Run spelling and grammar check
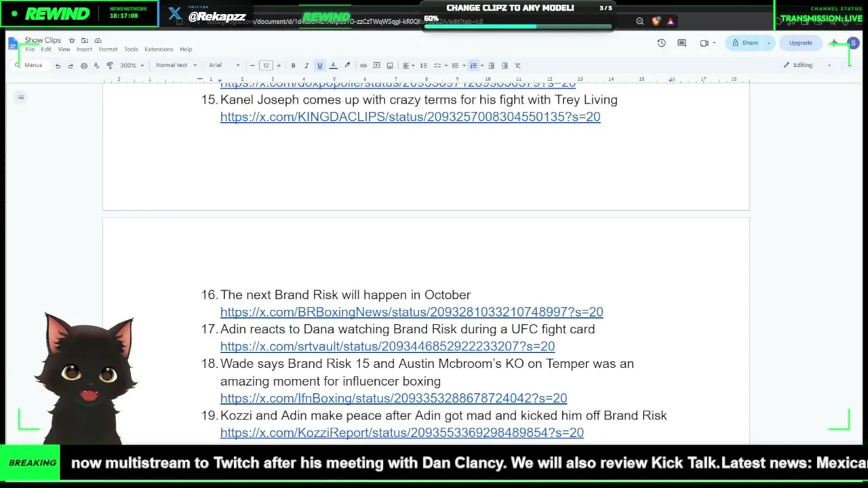Screen dimensions: 868x488 96,66
